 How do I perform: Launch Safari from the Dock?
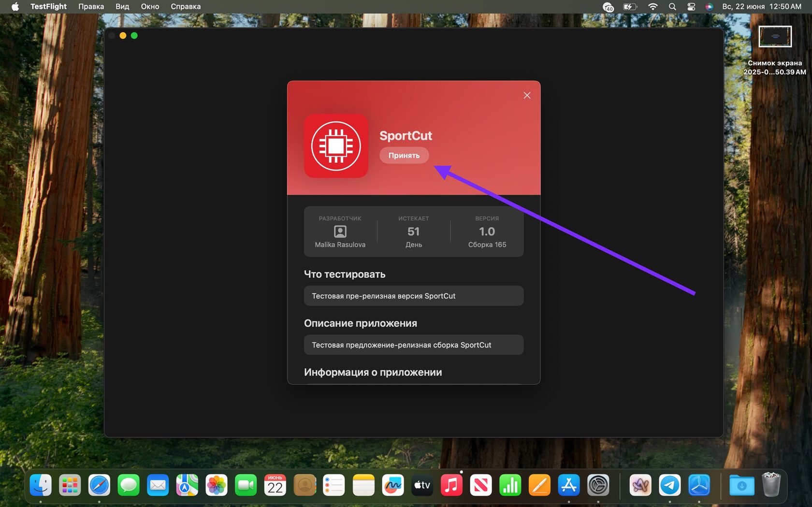99,485
